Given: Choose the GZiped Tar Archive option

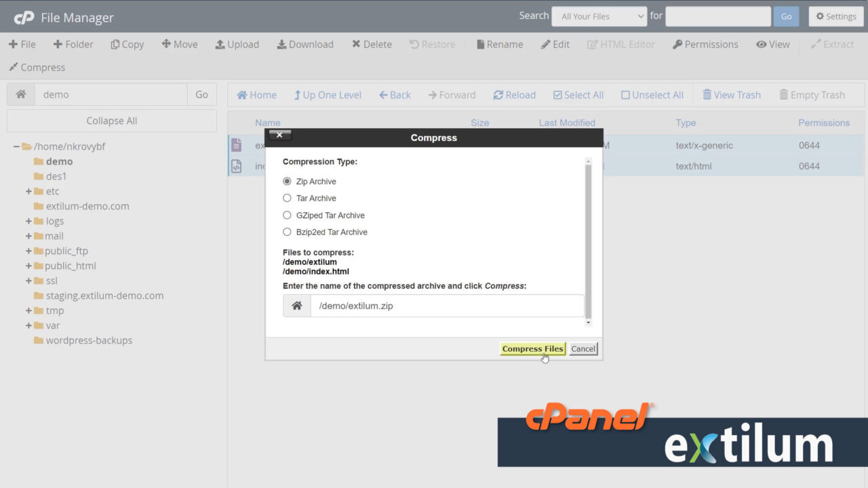Looking at the screenshot, I should click(287, 215).
